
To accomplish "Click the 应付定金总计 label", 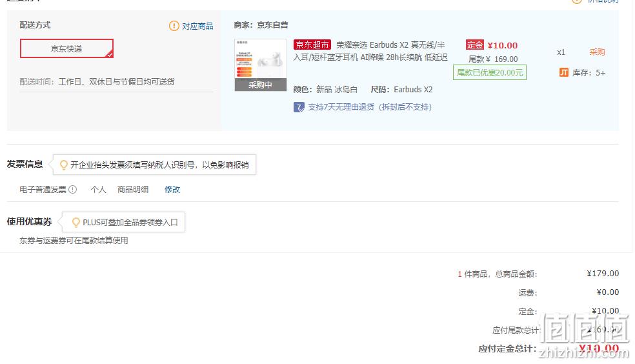I will (507, 349).
